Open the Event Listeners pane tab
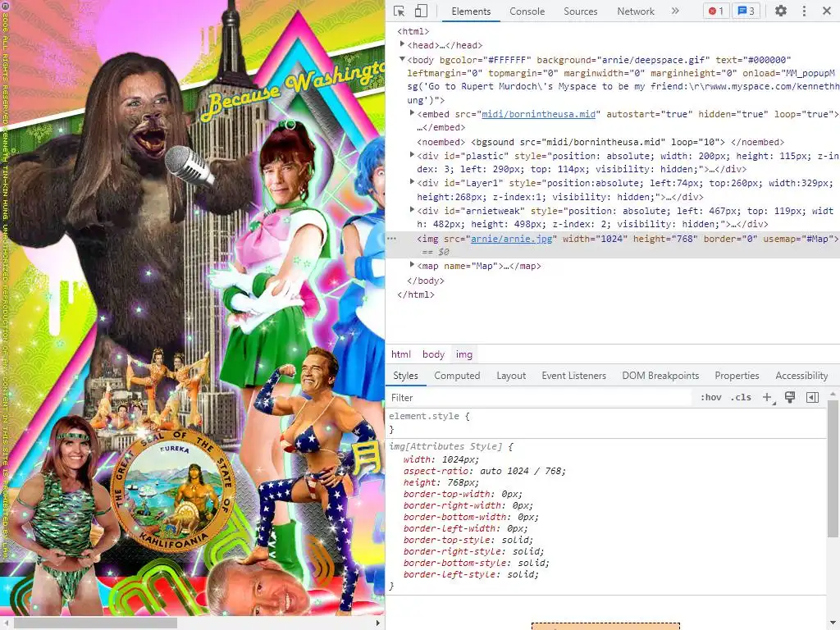 click(573, 376)
